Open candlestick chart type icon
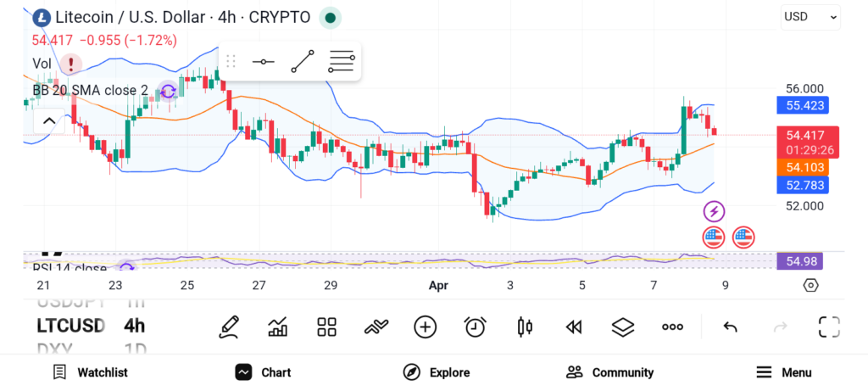Image resolution: width=868 pixels, height=391 pixels. [x=524, y=327]
